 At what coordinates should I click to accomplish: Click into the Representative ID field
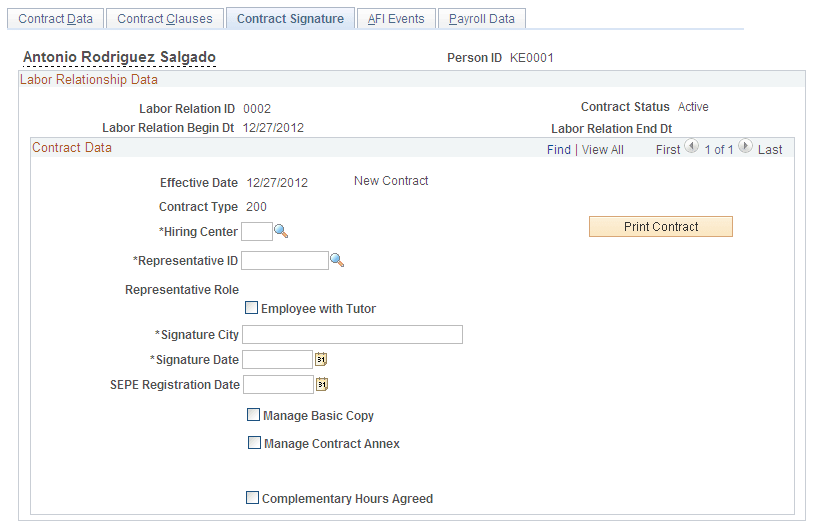[285, 261]
